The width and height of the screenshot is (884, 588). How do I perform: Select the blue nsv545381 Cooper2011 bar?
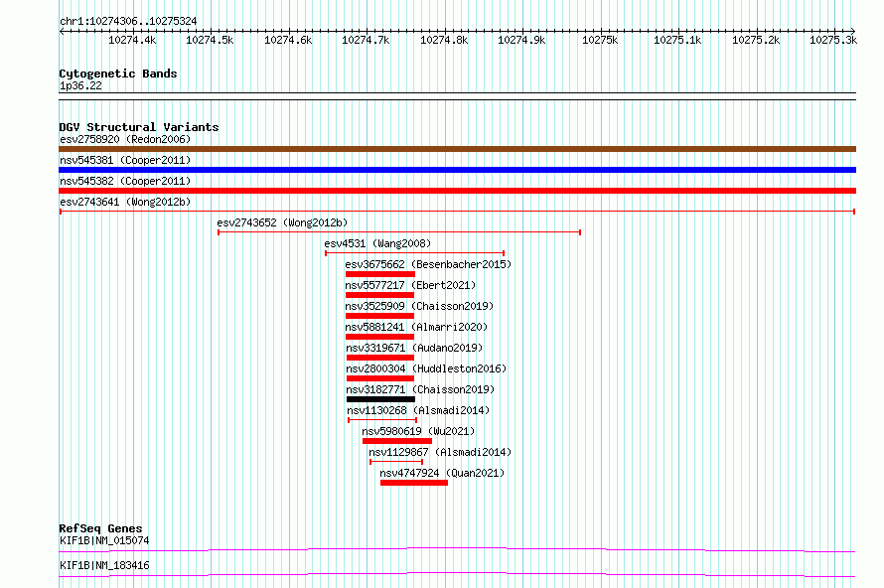457,170
